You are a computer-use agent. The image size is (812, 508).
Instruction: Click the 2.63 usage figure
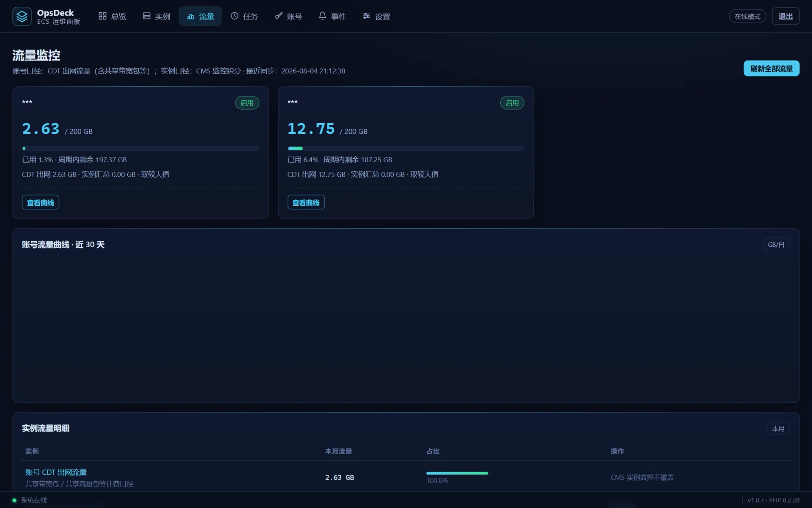coord(41,129)
